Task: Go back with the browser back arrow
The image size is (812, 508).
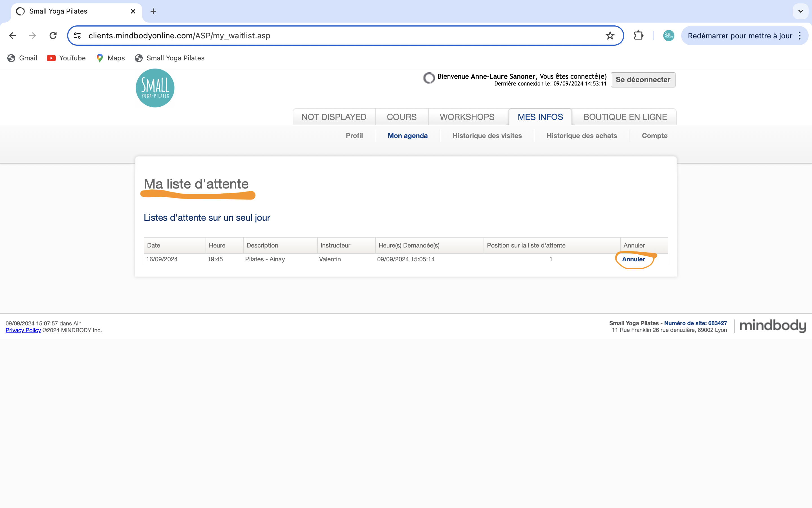Action: 12,36
